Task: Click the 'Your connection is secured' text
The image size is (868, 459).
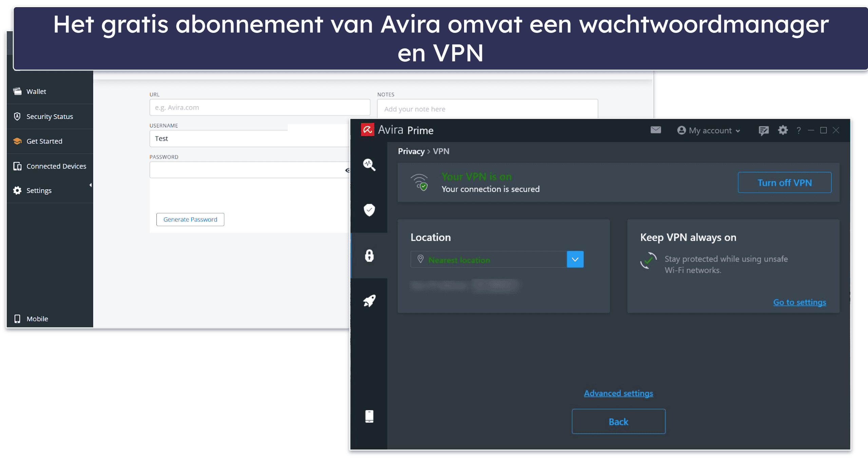Action: [x=490, y=189]
